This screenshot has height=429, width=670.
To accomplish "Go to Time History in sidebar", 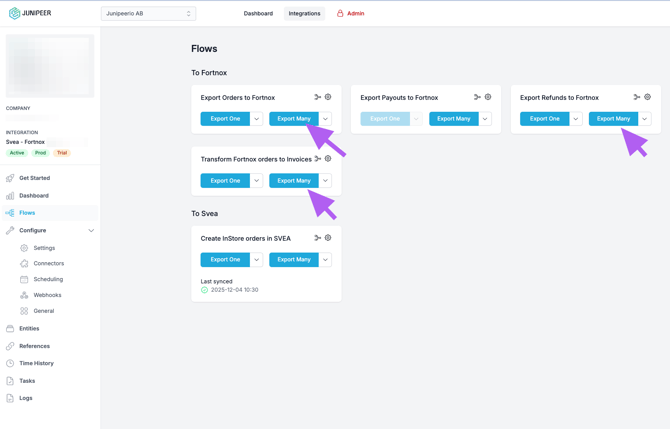I will (36, 363).
